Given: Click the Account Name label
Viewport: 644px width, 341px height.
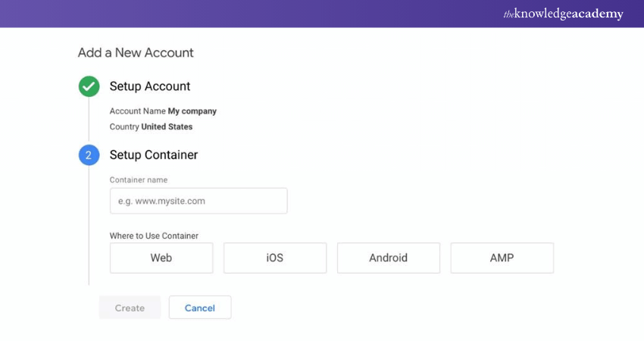Looking at the screenshot, I should (137, 111).
